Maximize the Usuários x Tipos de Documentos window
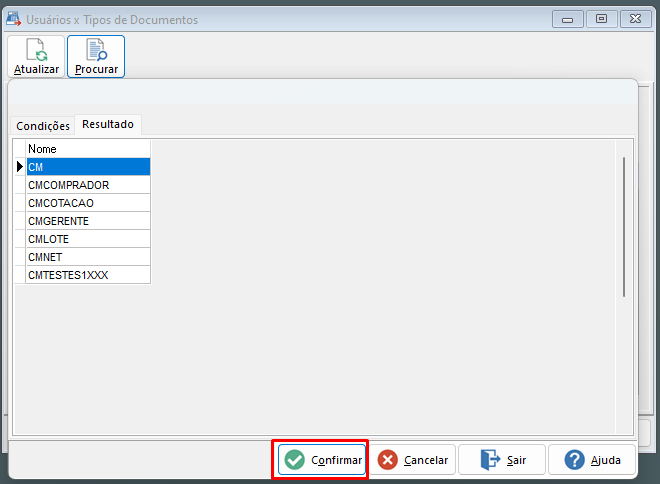 [601, 19]
